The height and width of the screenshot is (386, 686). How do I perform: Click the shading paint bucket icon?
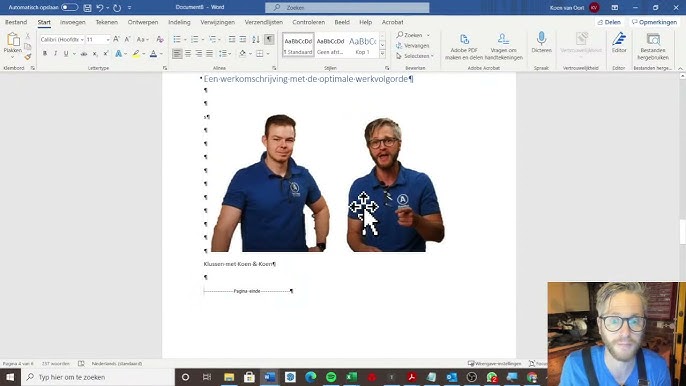[242, 53]
